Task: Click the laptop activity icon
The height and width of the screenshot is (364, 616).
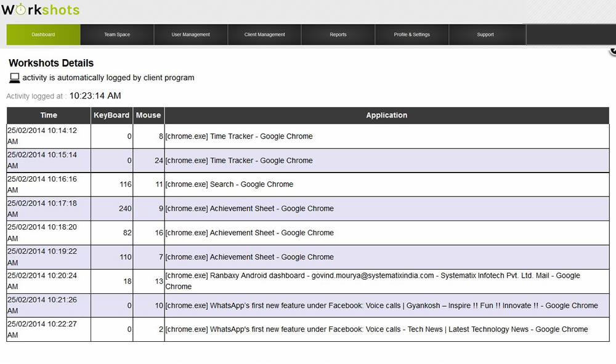Action: coord(14,78)
